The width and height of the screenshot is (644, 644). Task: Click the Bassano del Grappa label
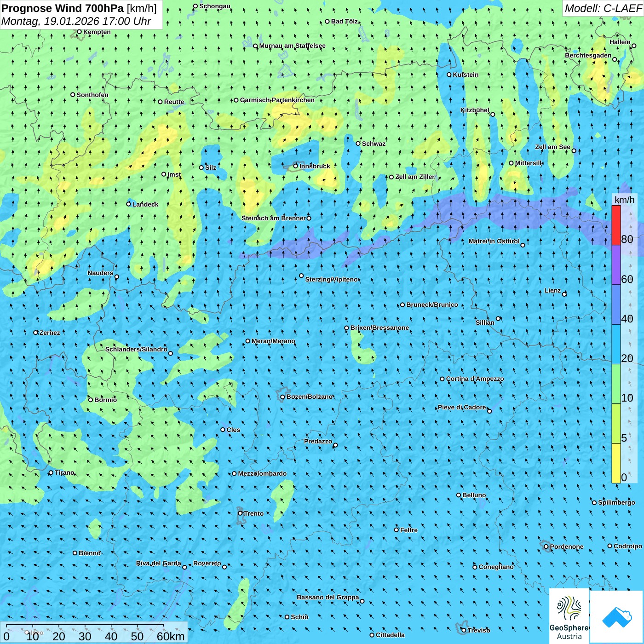pos(328,597)
